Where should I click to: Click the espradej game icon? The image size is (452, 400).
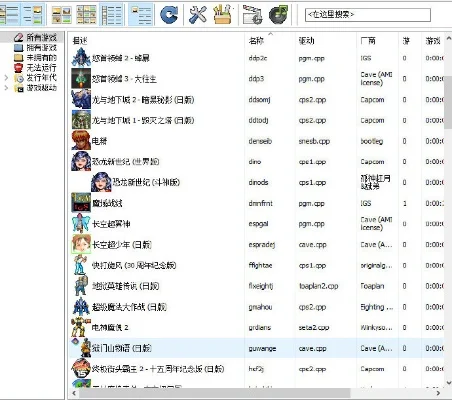pyautogui.click(x=81, y=244)
